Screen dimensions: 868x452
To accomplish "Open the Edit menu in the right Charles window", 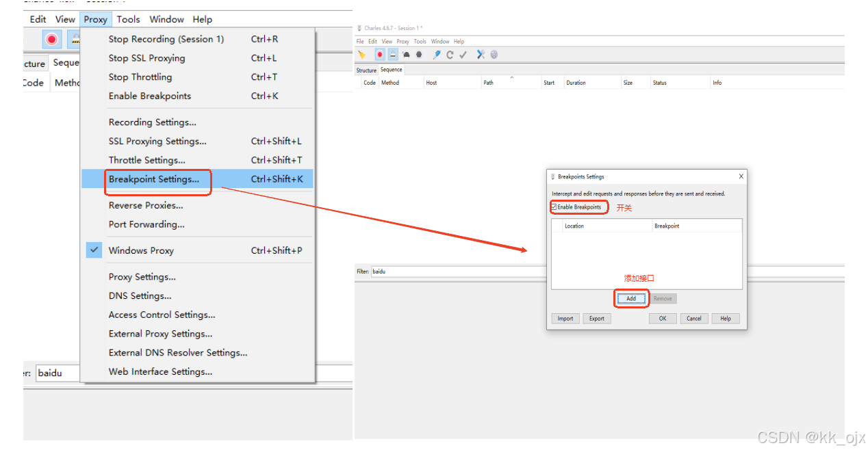I will (x=372, y=42).
